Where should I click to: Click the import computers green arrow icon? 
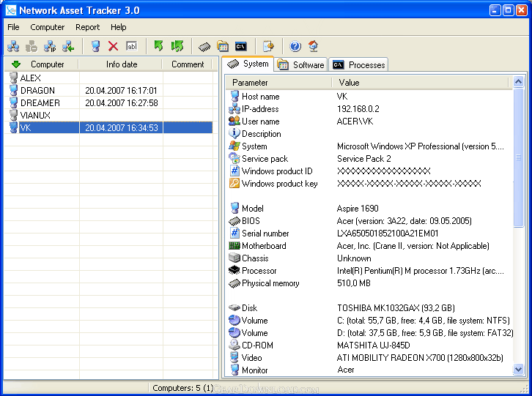[x=68, y=46]
